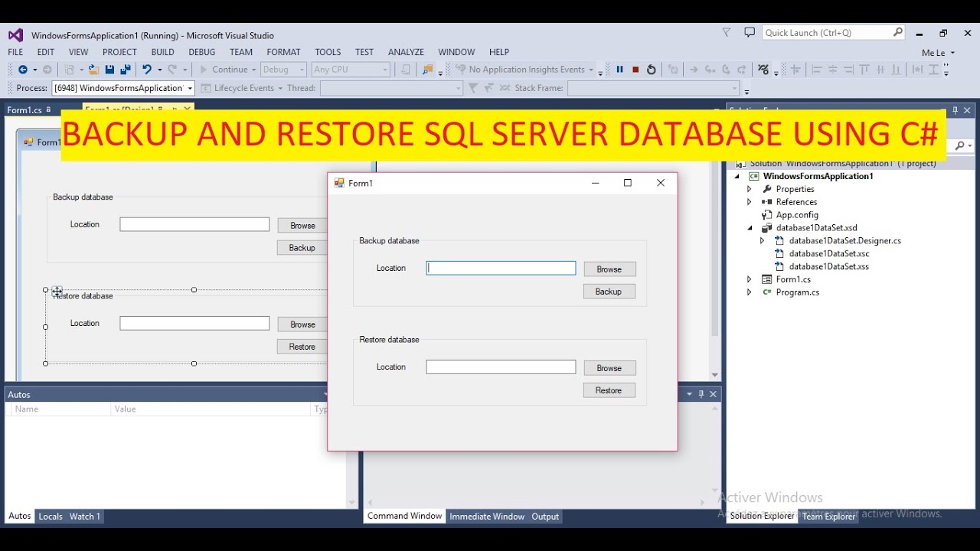Switch to the Watch 1 tab

point(85,517)
